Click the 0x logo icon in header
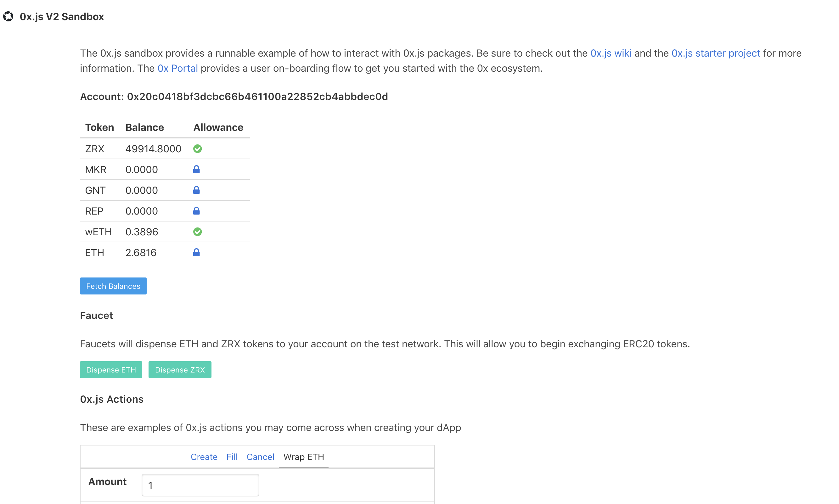Screen dimensions: 839x504 click(8, 16)
